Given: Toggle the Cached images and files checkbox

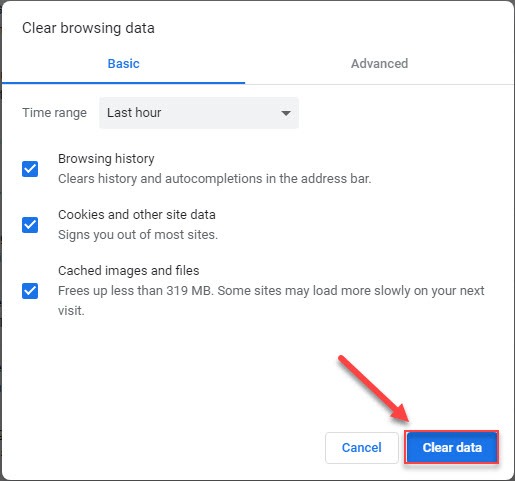Looking at the screenshot, I should (x=30, y=291).
